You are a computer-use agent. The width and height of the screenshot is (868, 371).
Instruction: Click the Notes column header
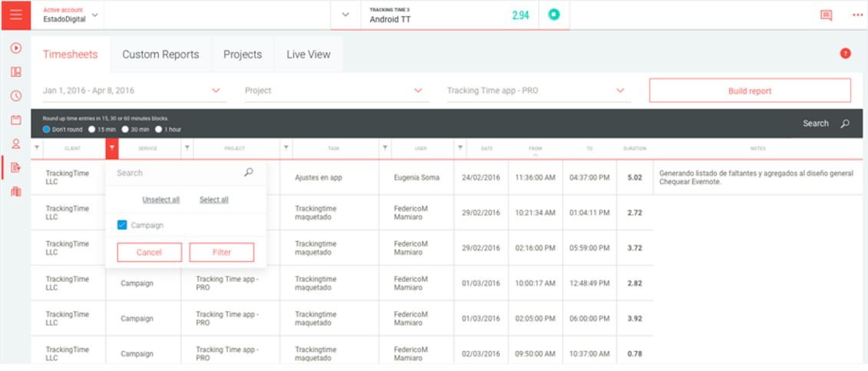tap(757, 148)
